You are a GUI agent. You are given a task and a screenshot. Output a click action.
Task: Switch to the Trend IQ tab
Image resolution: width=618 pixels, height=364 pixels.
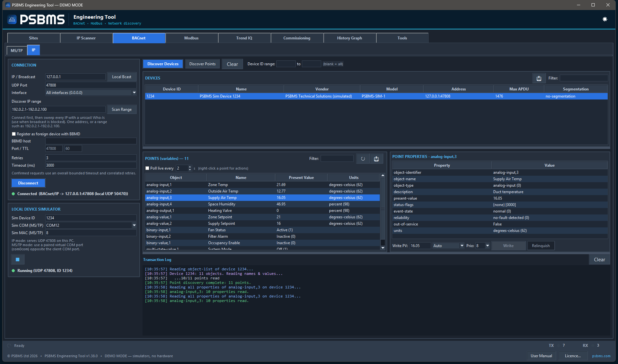[244, 38]
